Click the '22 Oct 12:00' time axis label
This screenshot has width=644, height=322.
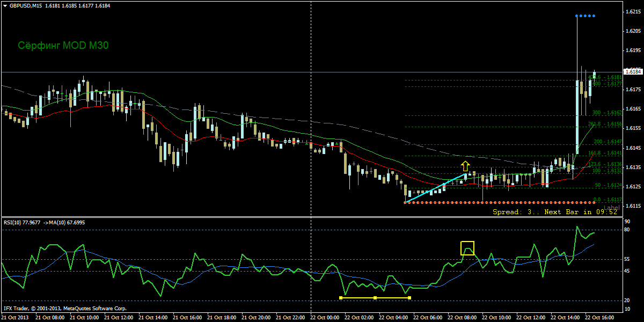click(531, 317)
